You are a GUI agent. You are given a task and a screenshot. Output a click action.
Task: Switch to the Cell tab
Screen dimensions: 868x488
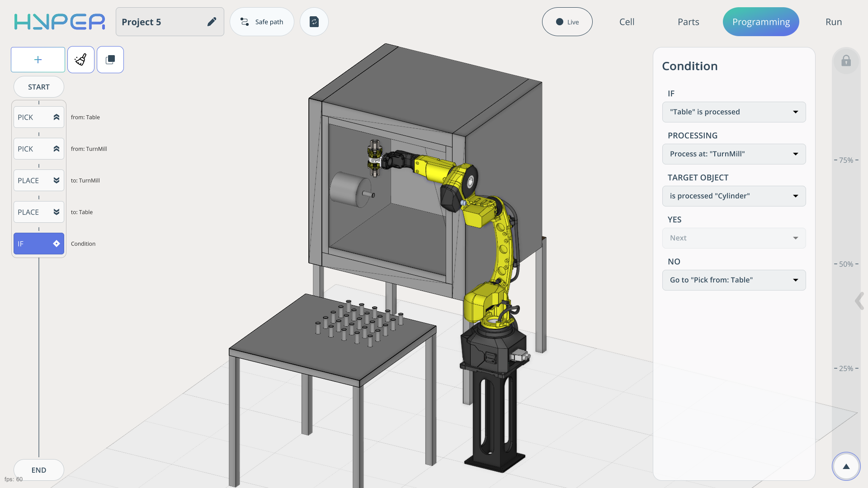point(627,22)
